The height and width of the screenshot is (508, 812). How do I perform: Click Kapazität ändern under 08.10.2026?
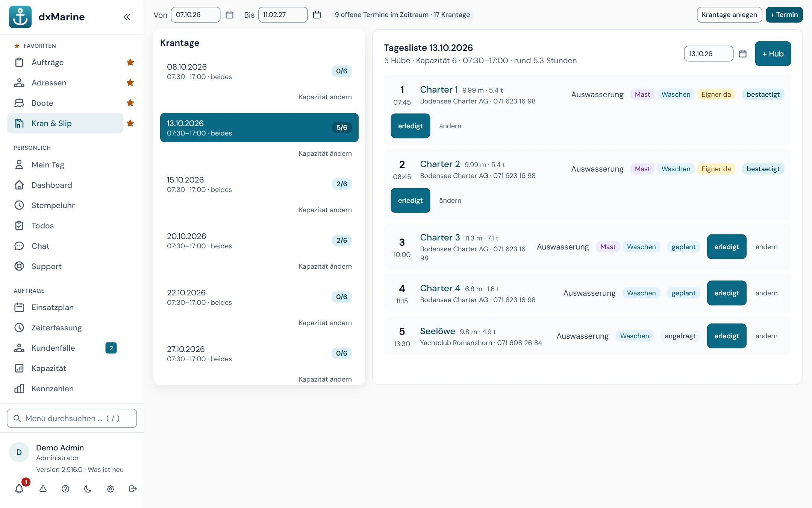click(x=325, y=97)
